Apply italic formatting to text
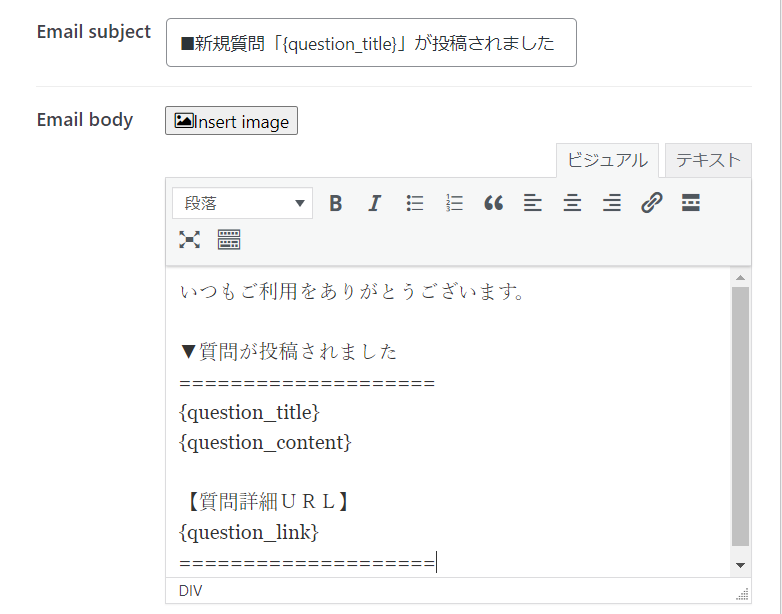Image resolution: width=782 pixels, height=614 pixels. pos(375,203)
